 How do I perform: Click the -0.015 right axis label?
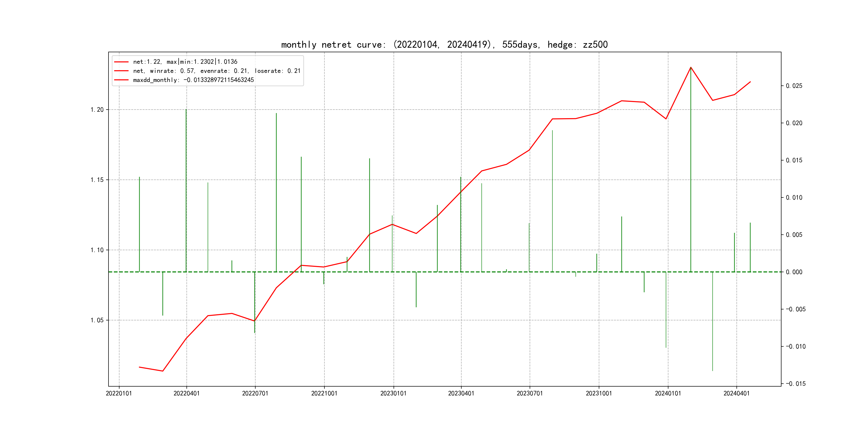pos(796,383)
